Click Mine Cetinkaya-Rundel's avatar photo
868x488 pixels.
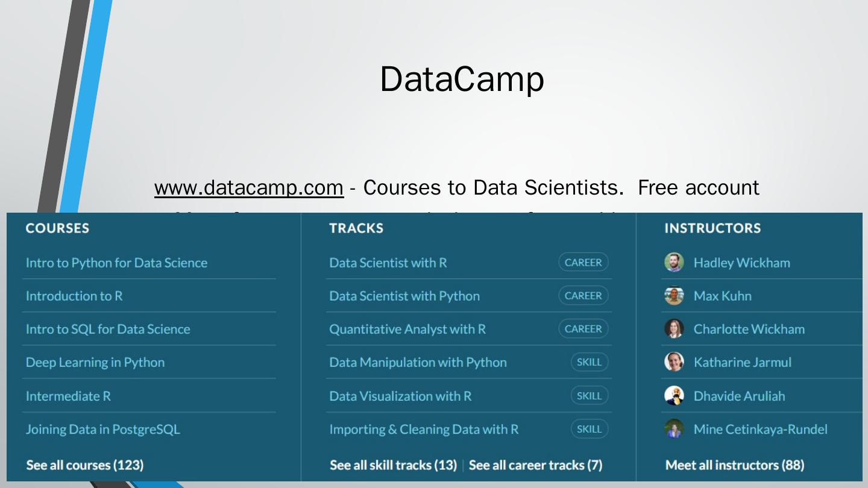[674, 429]
